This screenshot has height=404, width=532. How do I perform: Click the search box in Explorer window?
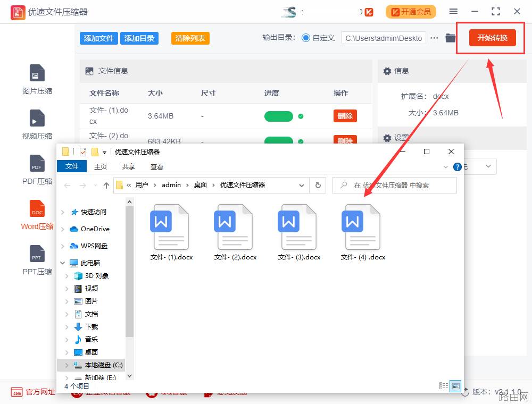point(395,185)
